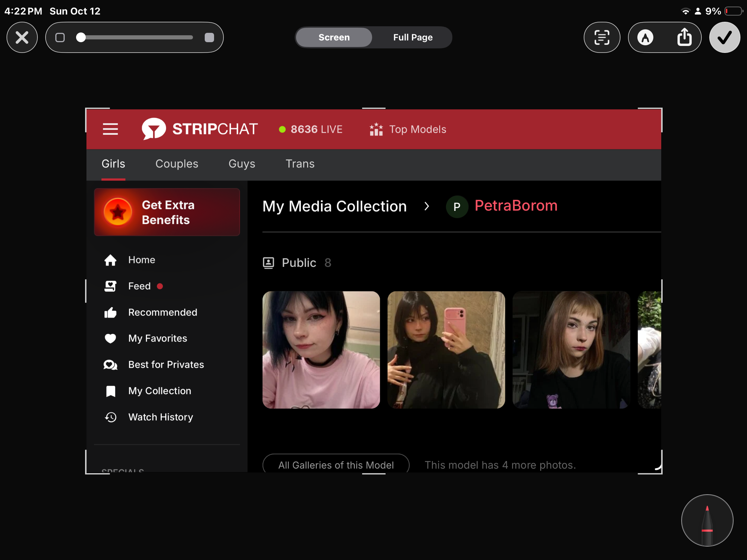Click All Galleries of this Model

336,465
